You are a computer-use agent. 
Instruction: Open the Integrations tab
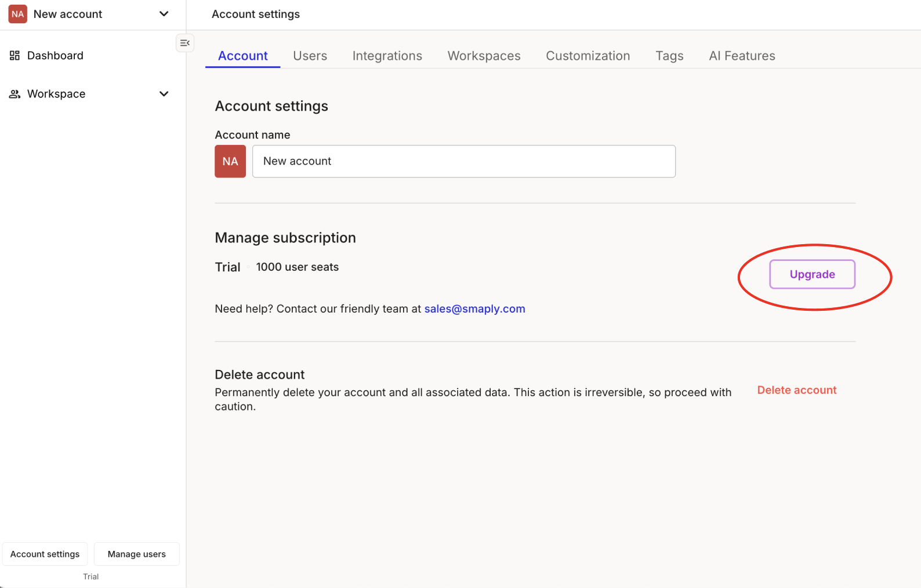387,56
